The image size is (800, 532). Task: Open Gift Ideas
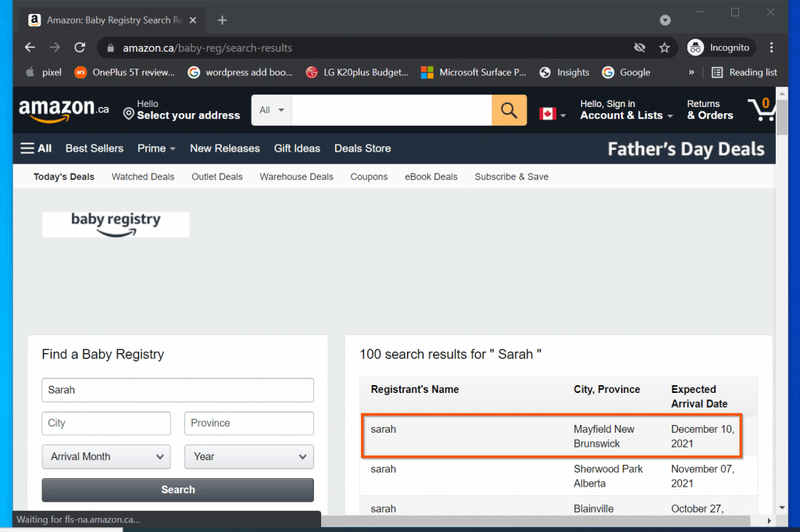tap(297, 148)
